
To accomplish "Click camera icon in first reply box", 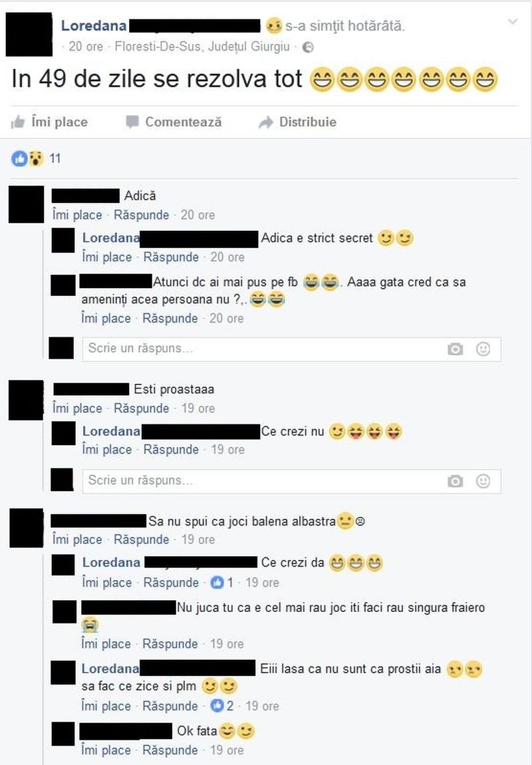I will 455,349.
